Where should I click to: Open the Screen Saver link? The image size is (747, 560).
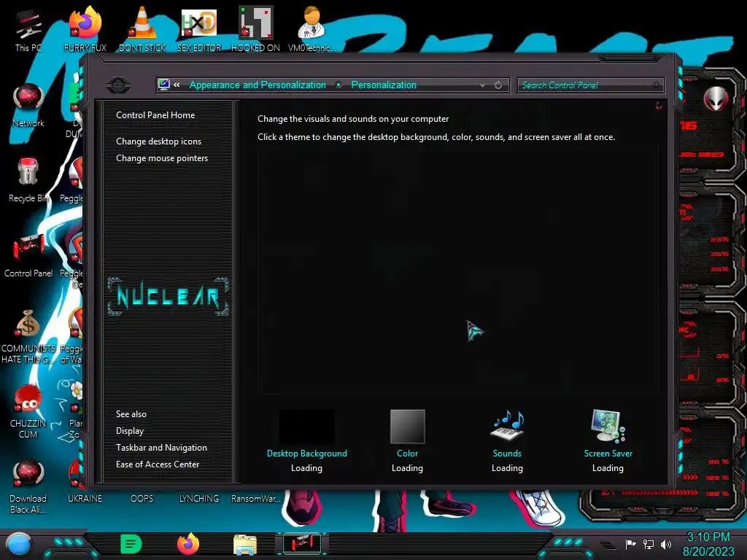608,454
